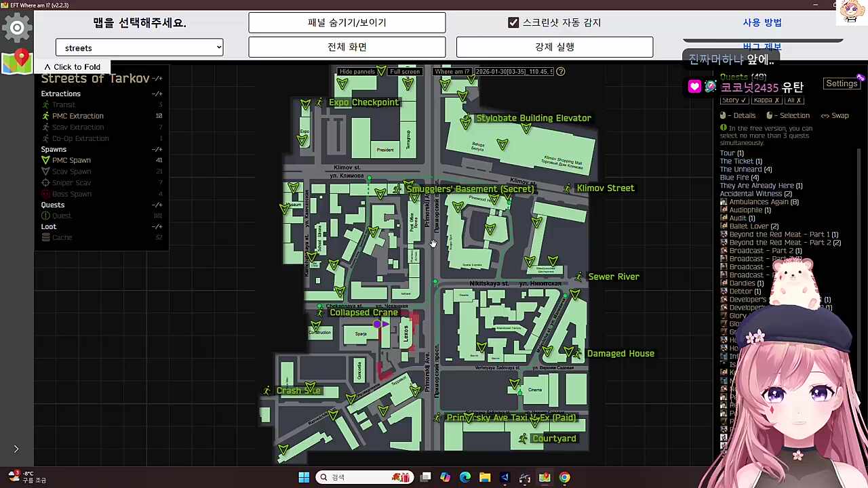
Task: Toggle the Quests section -/+ in the legend
Action: [x=157, y=205]
